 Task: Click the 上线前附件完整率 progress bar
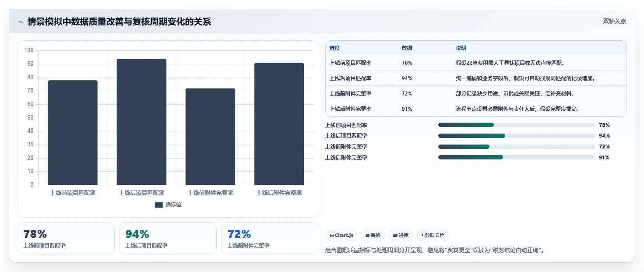click(x=517, y=147)
